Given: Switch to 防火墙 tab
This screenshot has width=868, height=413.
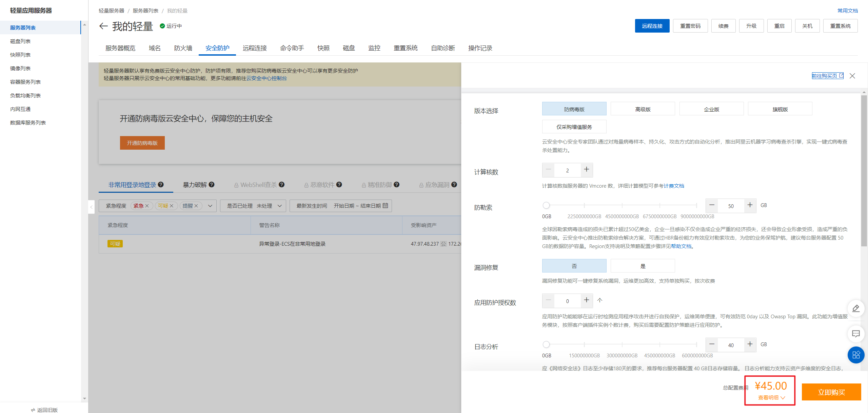Looking at the screenshot, I should (183, 48).
